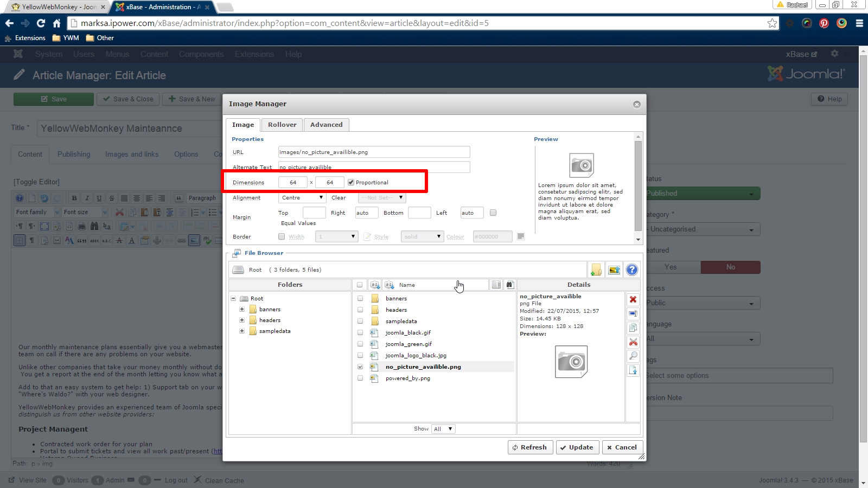This screenshot has width=868, height=488.
Task: Click the Refresh button
Action: point(530,447)
